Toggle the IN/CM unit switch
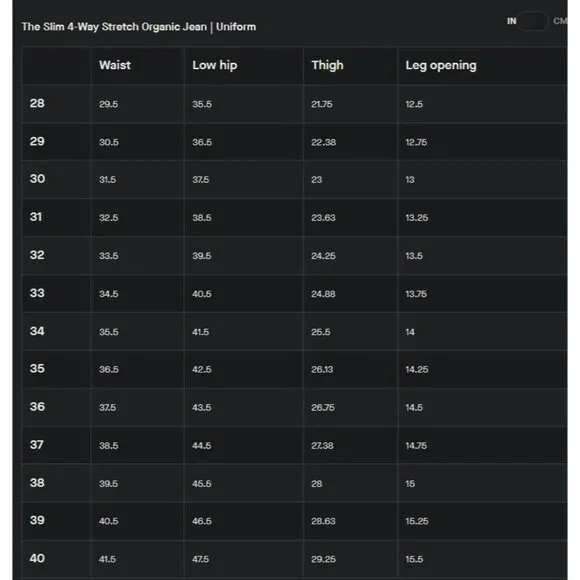This screenshot has width=580, height=580. click(532, 21)
